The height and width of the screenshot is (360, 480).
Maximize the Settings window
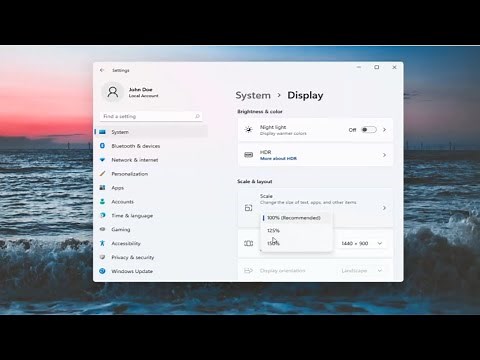click(377, 67)
